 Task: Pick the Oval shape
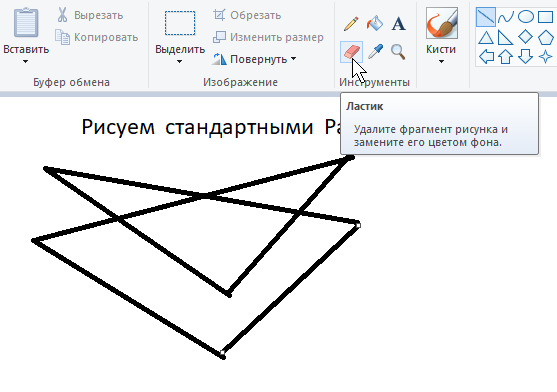tap(526, 17)
